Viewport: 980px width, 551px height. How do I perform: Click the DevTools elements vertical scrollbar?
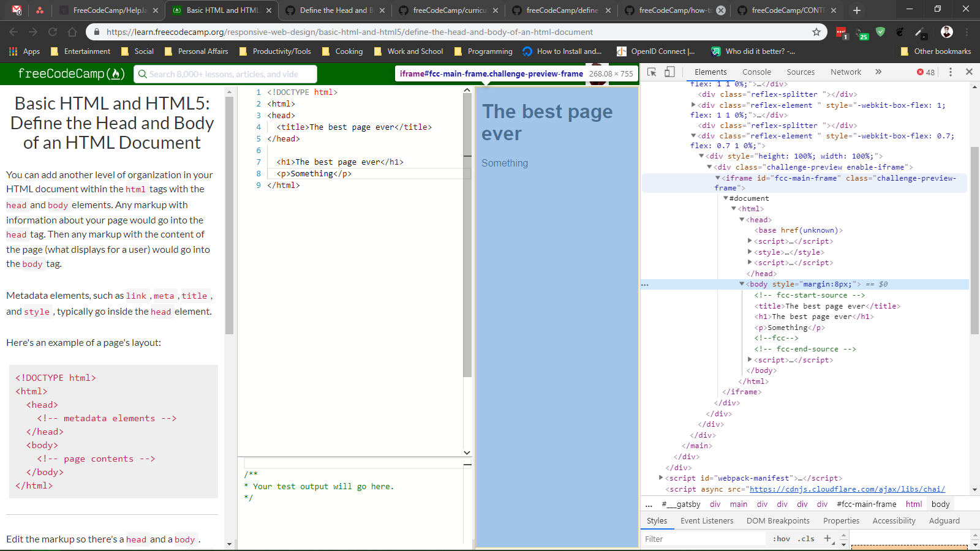(x=974, y=240)
